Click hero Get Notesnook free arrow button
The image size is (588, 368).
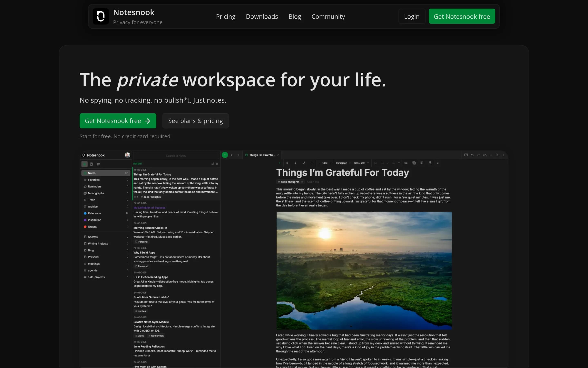point(118,121)
